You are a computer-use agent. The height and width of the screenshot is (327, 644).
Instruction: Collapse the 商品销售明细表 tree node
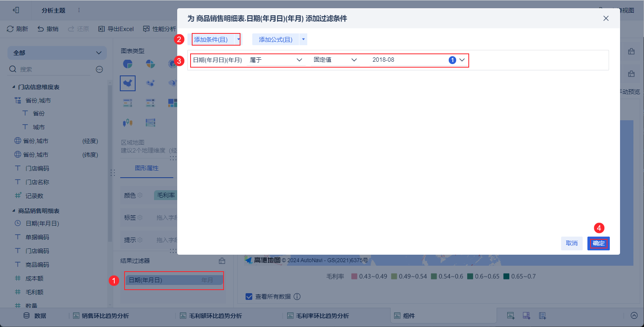14,211
